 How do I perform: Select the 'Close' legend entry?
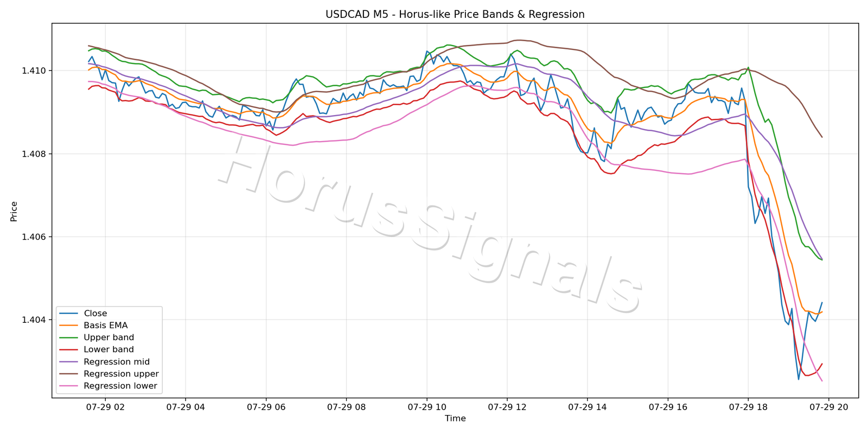point(84,314)
